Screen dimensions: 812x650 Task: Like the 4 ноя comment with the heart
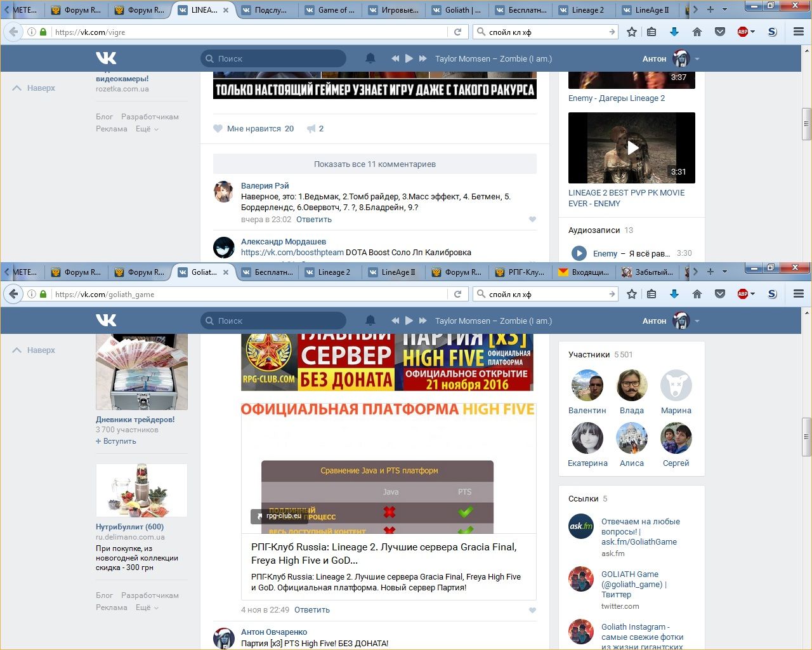pos(532,610)
